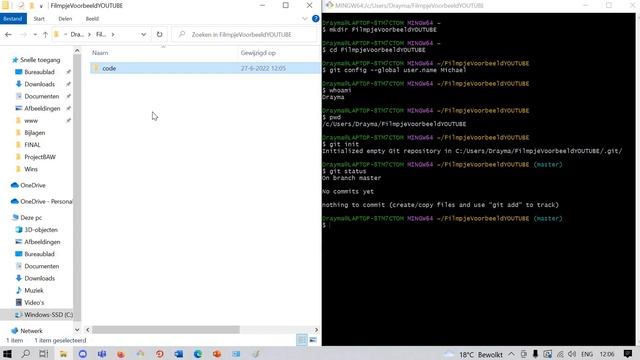Open the quick access toolbar dropdown in title bar
Image resolution: width=640 pixels, height=360 pixels.
tap(41, 6)
